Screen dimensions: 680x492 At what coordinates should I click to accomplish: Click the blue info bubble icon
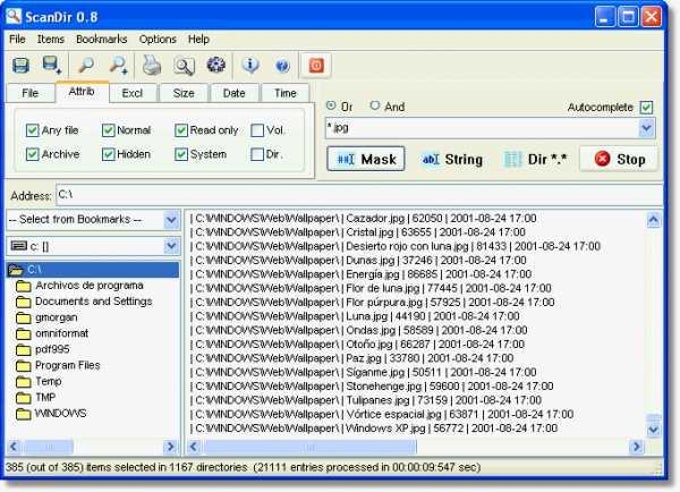(x=251, y=66)
